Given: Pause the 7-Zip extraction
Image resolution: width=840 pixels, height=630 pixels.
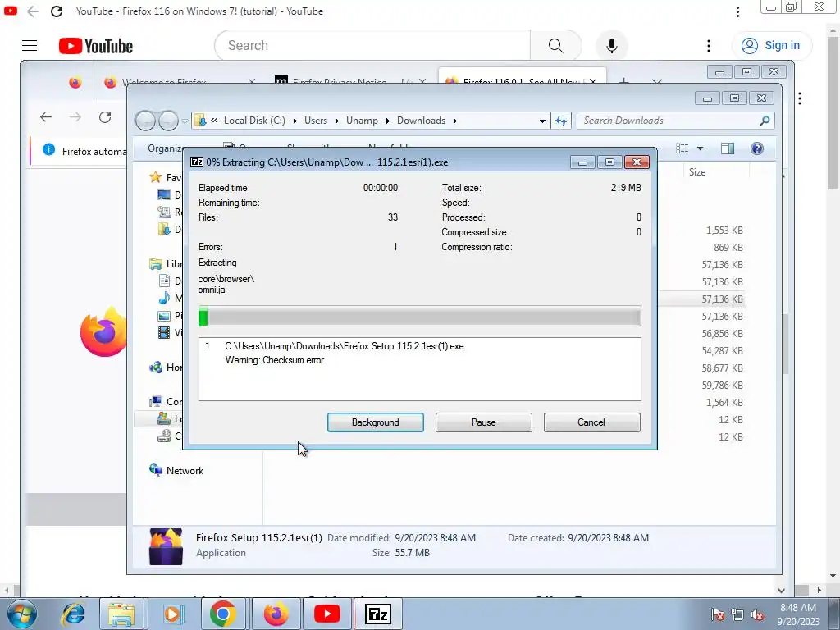Looking at the screenshot, I should point(483,422).
